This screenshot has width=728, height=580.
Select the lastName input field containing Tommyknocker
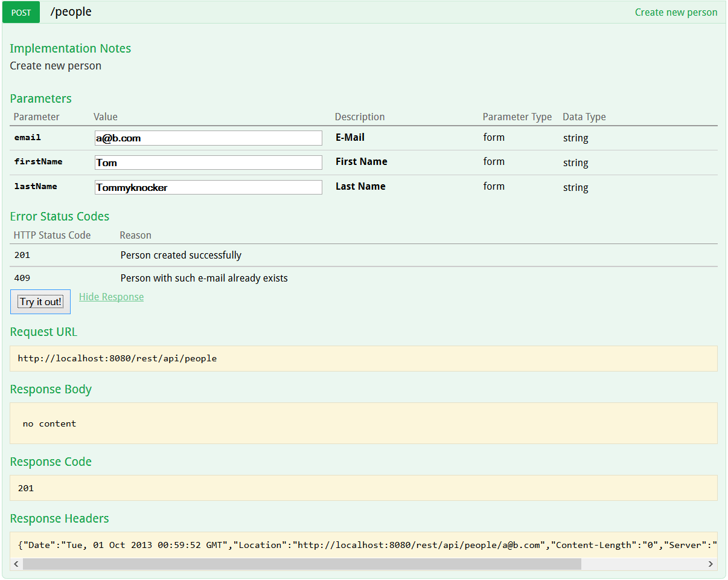[x=208, y=187]
